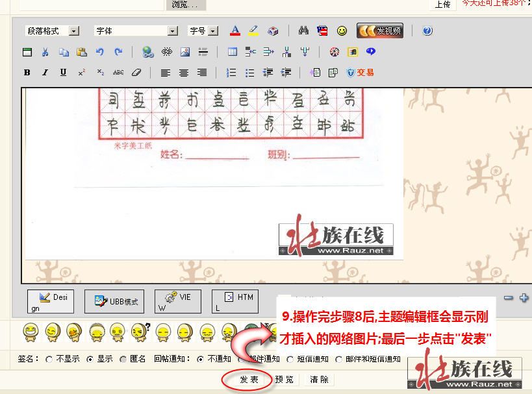Click the 发表 publish button
The height and width of the screenshot is (394, 532).
[249, 380]
